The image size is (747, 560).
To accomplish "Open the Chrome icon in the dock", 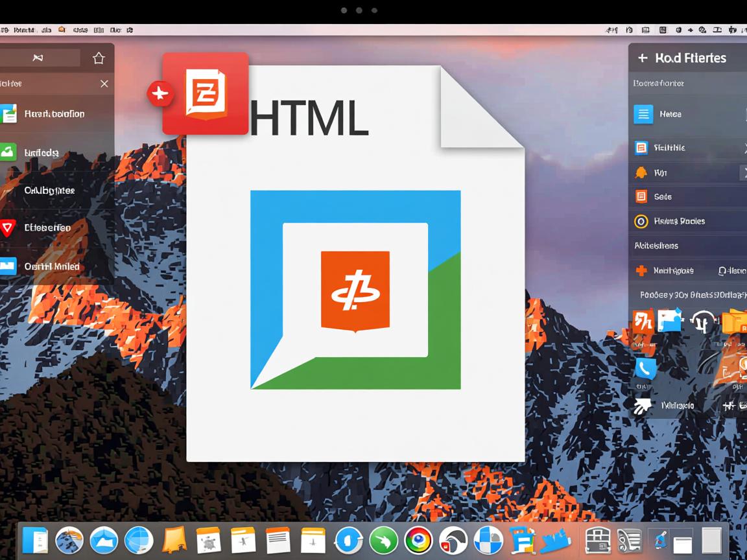I will 418,539.
